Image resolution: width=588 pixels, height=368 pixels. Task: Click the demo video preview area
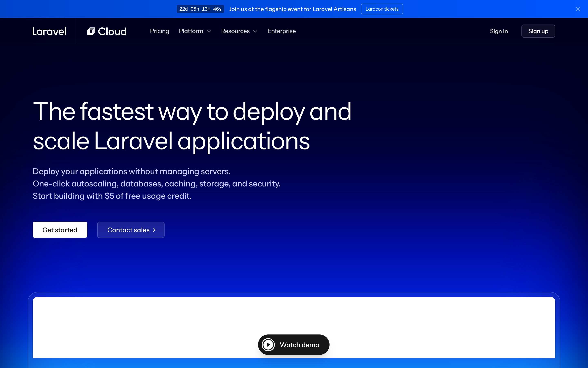point(294,327)
